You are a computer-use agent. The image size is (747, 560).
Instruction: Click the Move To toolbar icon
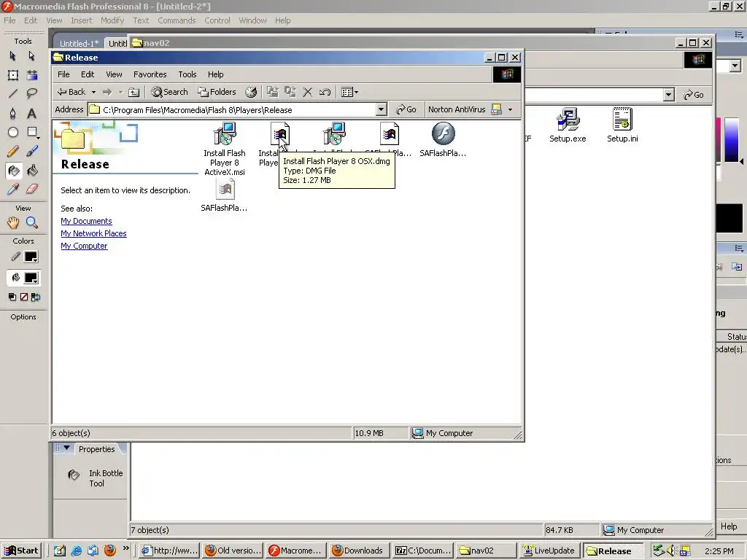click(273, 92)
